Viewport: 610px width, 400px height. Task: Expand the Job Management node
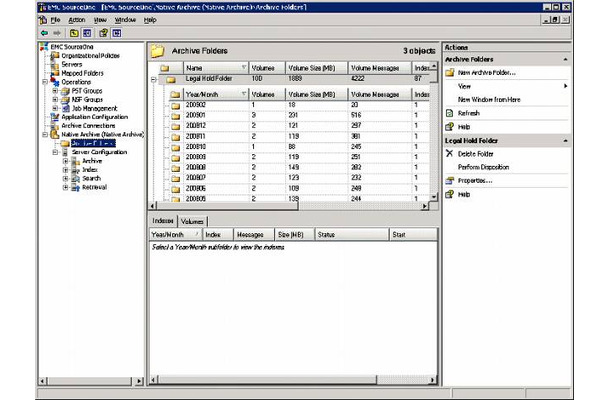pos(55,108)
